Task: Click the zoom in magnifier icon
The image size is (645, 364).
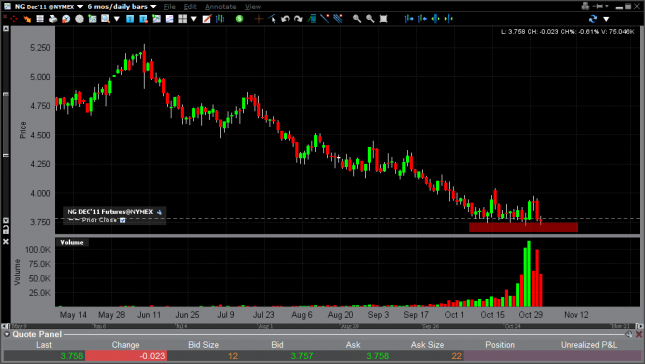Action: click(357, 19)
